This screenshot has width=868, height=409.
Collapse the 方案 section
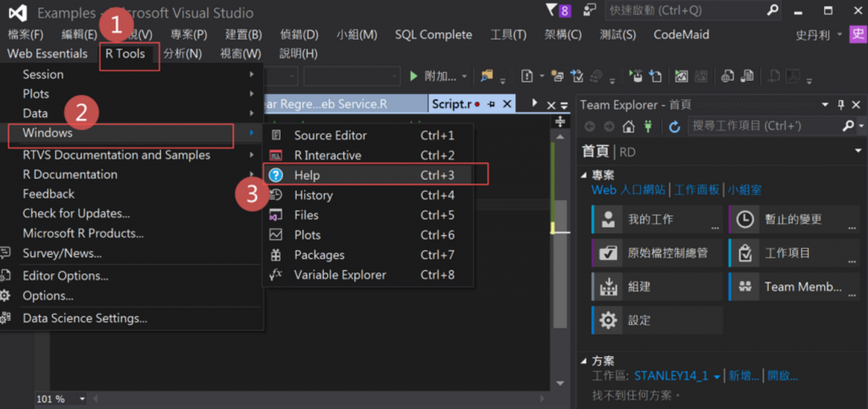click(x=585, y=361)
